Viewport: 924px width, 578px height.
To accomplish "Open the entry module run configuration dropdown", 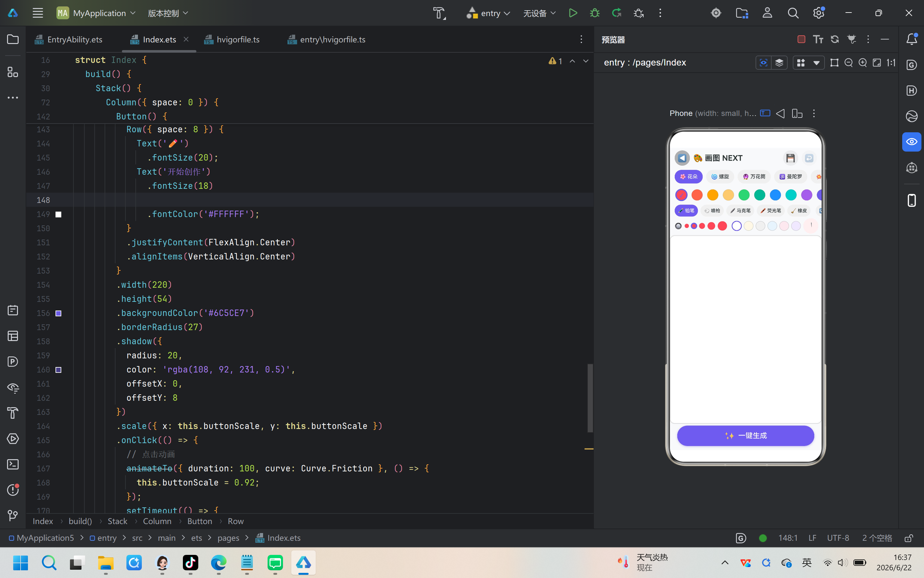I will pyautogui.click(x=488, y=13).
